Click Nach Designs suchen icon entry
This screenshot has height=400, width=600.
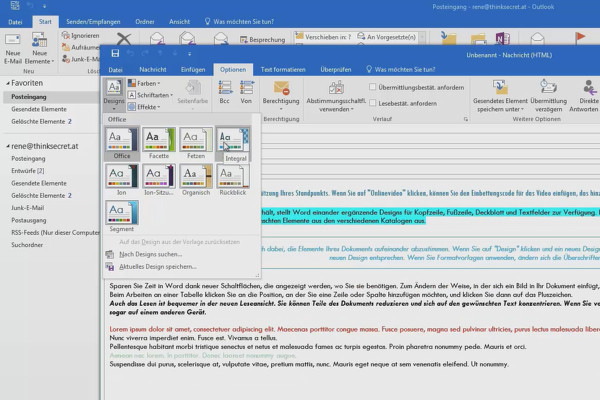145,254
